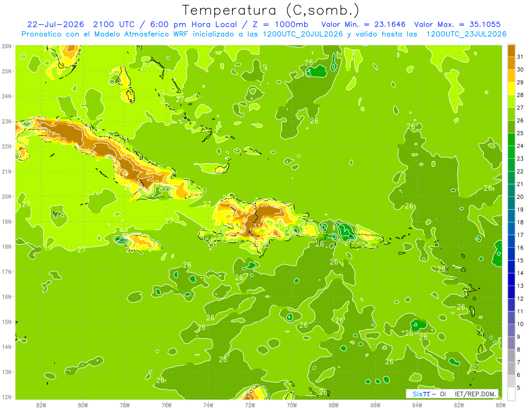Image resolution: width=532 pixels, height=411 pixels.
Task: Click the date "22-Jul-2026" in header
Action: click(56, 24)
